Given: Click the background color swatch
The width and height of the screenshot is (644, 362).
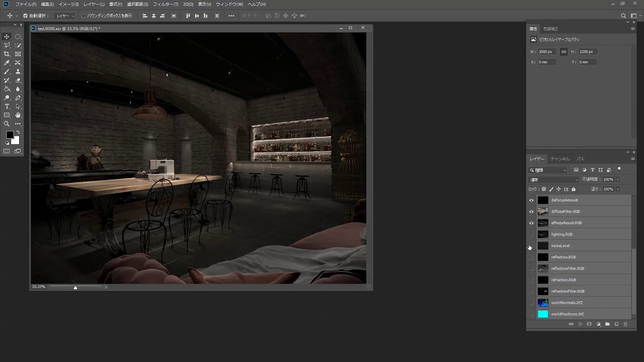Looking at the screenshot, I should pyautogui.click(x=16, y=141).
